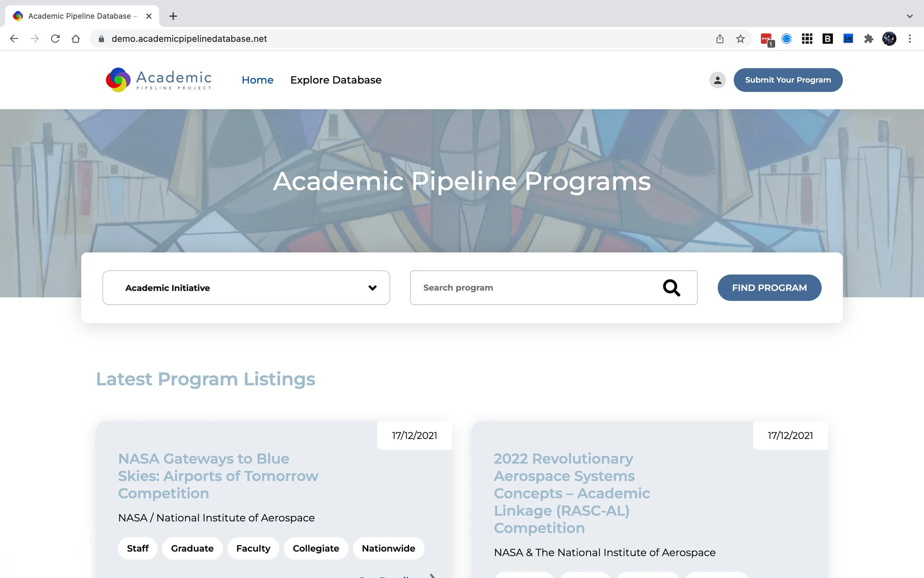924x578 pixels.
Task: Open a new browser tab
Action: click(173, 16)
